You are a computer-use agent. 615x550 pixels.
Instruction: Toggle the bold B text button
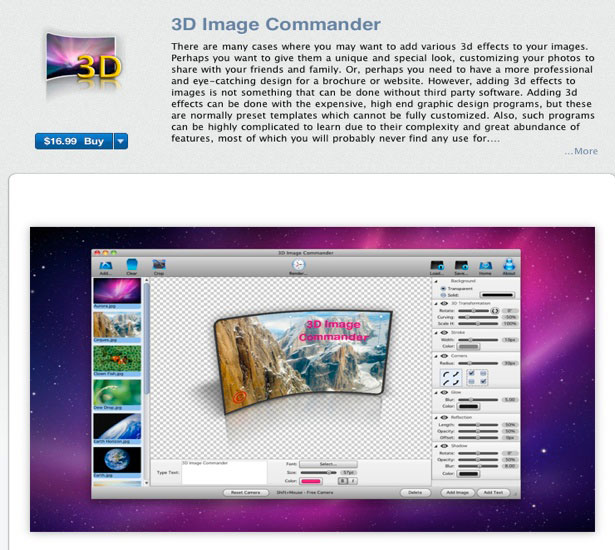click(x=342, y=481)
